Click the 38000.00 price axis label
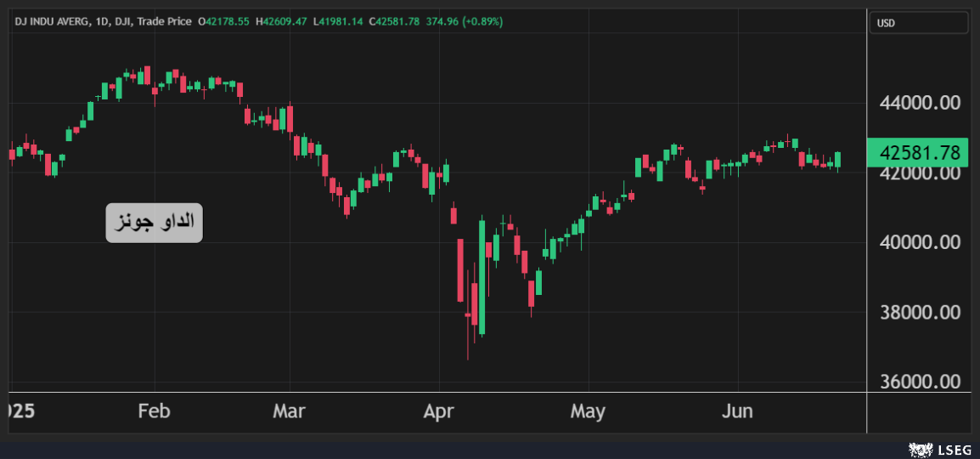Viewport: 980px width, 459px height. click(x=921, y=312)
